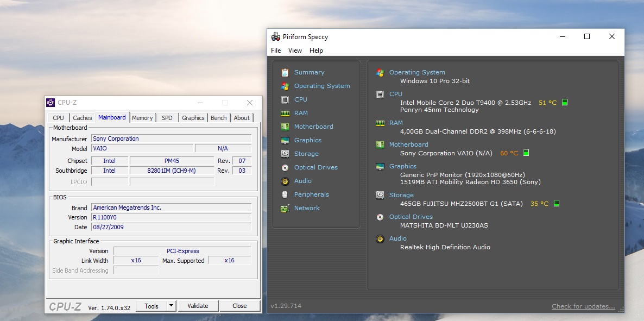Click the Graphic Interface Version field PCI-Express
Screen dimensions: 644x321
[x=182, y=251]
